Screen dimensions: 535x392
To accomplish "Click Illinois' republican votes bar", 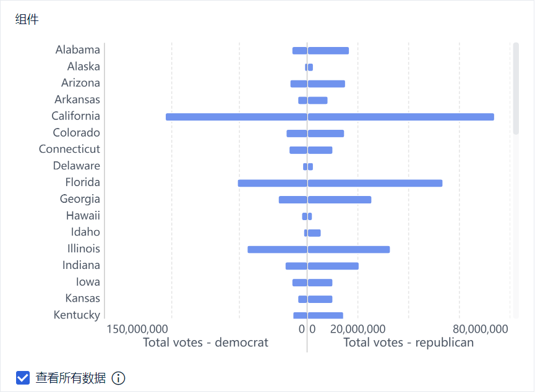I will pos(349,249).
